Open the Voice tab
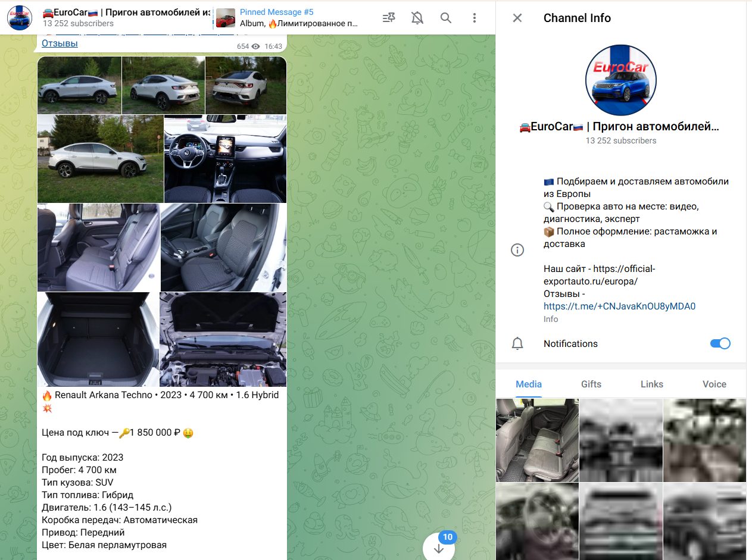The height and width of the screenshot is (560, 752). (713, 384)
